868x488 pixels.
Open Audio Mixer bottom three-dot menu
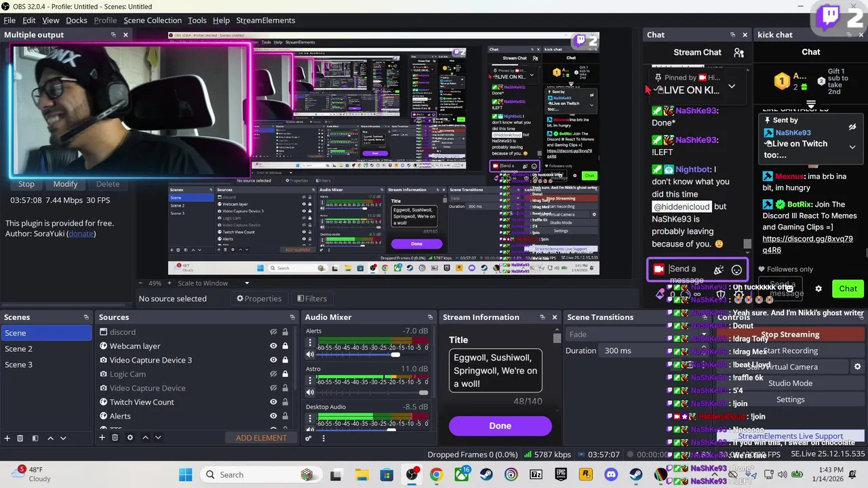323,438
